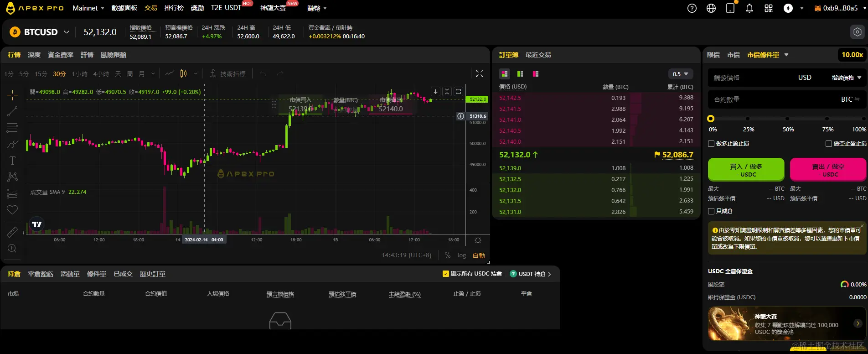Select the chart pattern tool
This screenshot has width=868, height=354.
point(12,177)
